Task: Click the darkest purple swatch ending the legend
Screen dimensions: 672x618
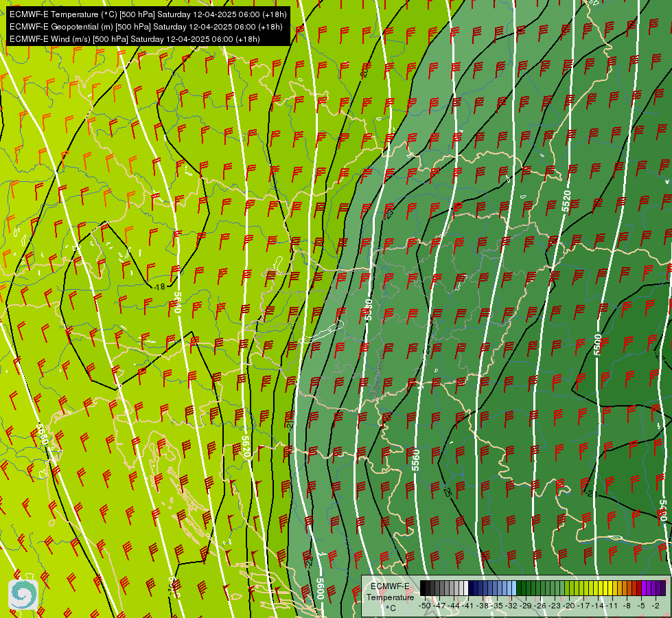Action: pos(663,588)
